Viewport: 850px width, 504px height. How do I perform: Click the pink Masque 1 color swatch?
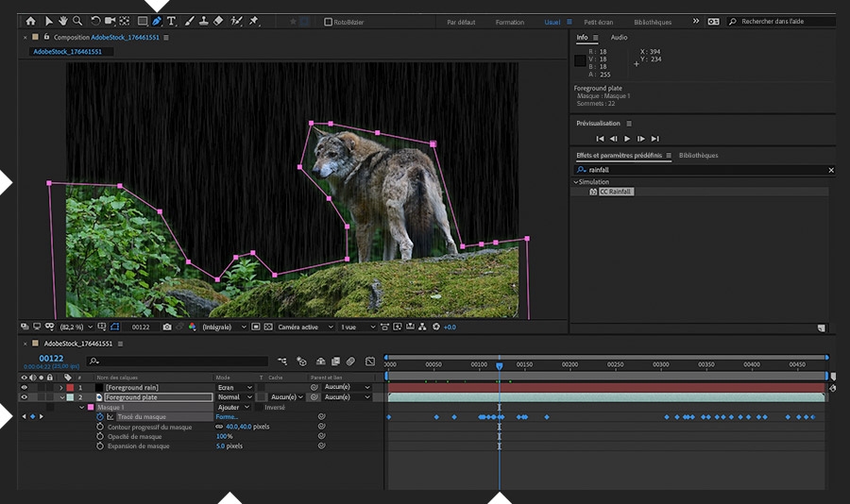pos(91,408)
